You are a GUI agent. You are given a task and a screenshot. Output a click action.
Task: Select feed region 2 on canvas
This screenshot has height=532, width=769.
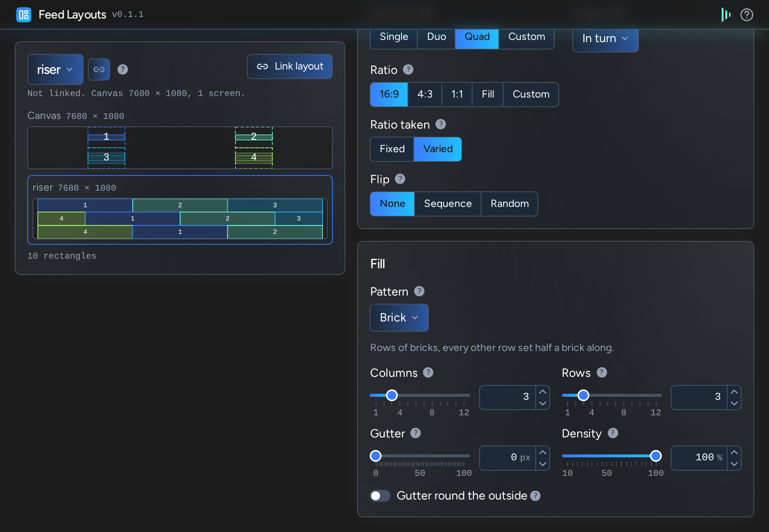tap(254, 137)
